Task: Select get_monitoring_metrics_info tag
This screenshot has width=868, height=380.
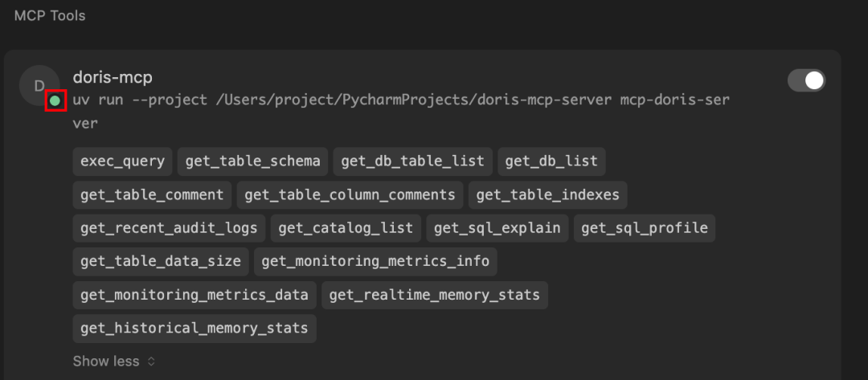Action: 375,262
